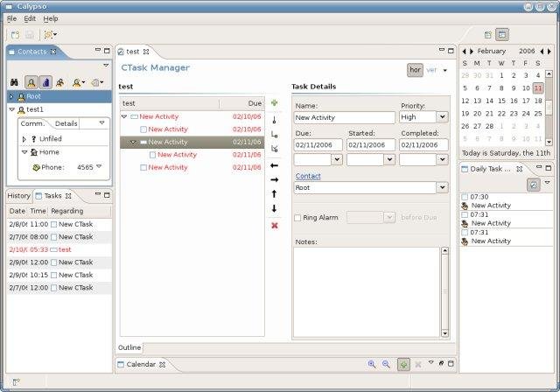The height and width of the screenshot is (392, 560).
Task: Check the 2/7 08:00 New CTask checkbox
Action: pos(54,237)
